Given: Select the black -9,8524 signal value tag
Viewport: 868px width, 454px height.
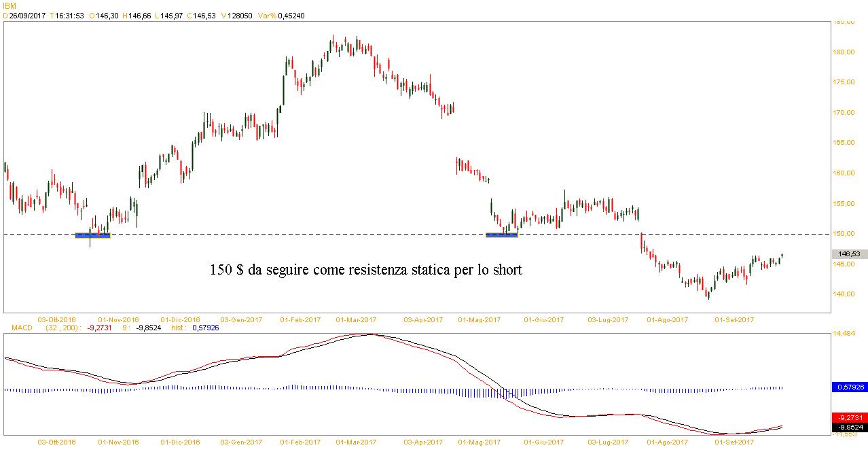Looking at the screenshot, I should coord(848,427).
